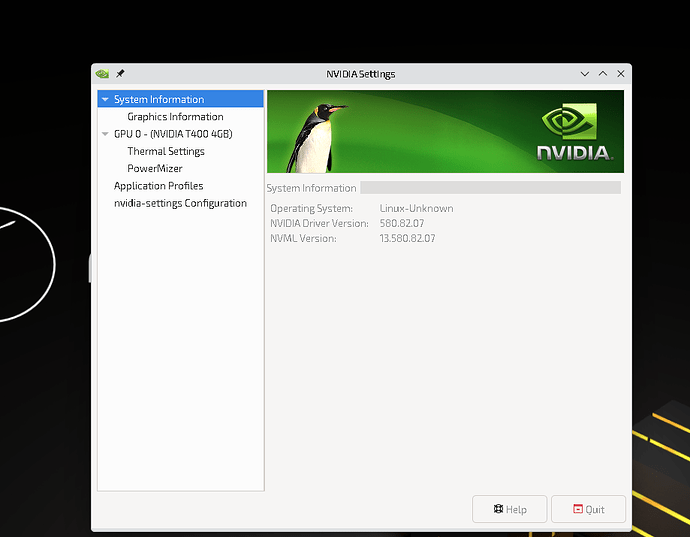690x537 pixels.
Task: Close the NVIDIA Settings window
Action: pyautogui.click(x=621, y=74)
